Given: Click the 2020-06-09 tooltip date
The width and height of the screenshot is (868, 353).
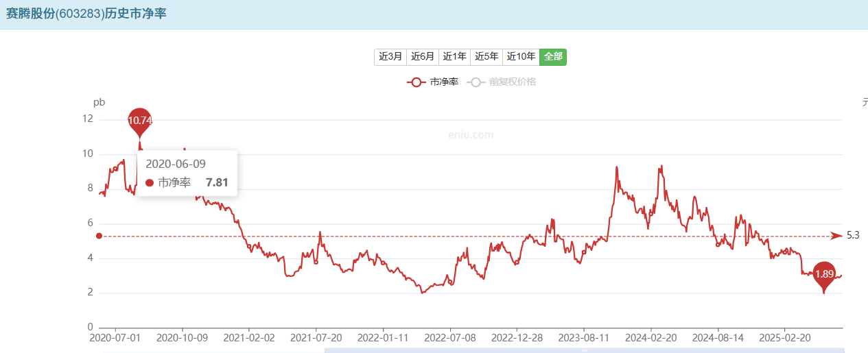Looking at the screenshot, I should 176,164.
